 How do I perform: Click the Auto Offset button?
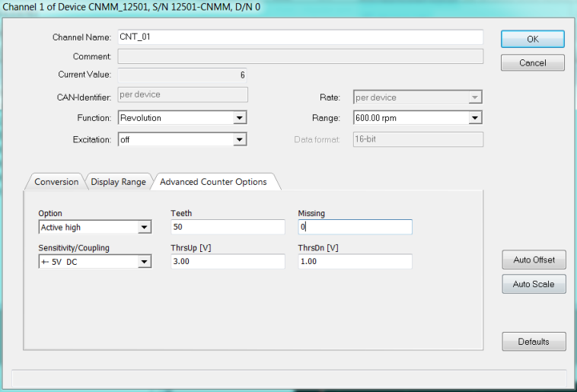534,260
